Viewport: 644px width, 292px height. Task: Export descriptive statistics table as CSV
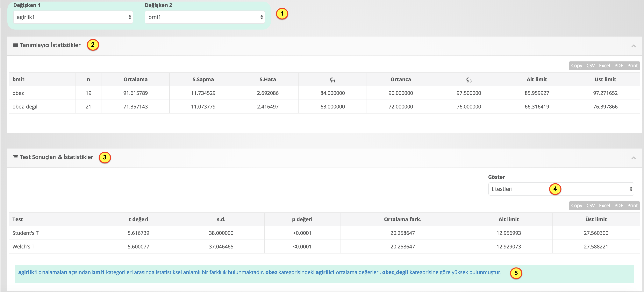(x=590, y=66)
